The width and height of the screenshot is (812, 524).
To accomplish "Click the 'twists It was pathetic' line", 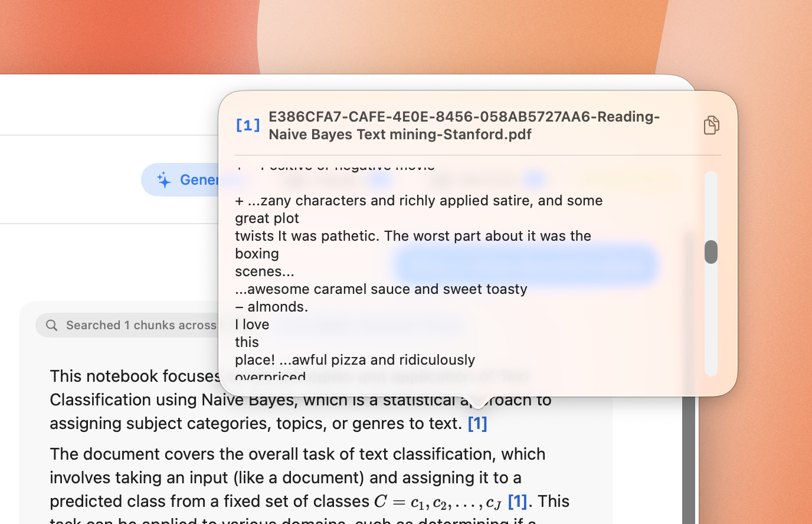I will pos(413,236).
